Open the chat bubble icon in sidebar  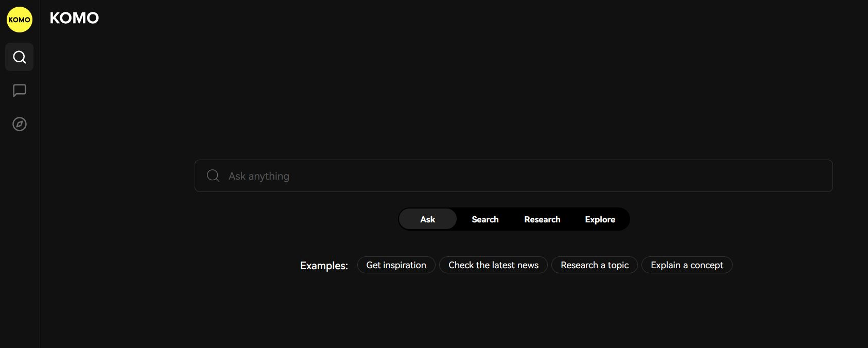click(x=20, y=91)
